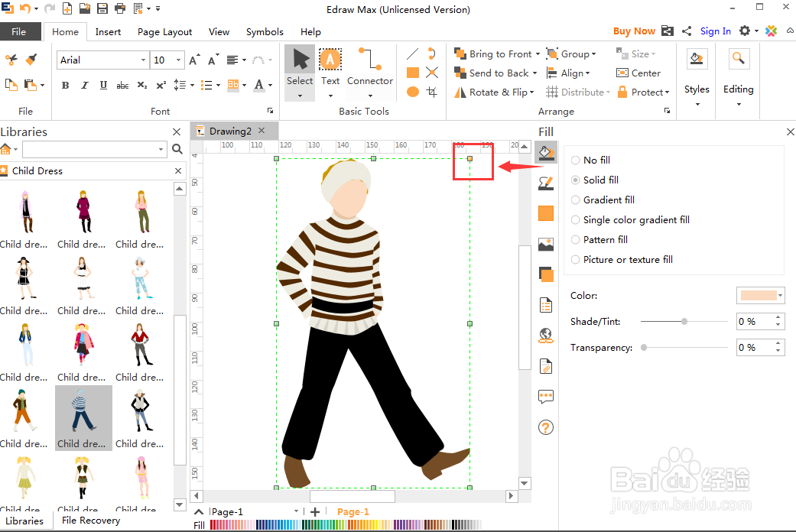796x532 pixels.
Task: Select Picture or texture fill option
Action: pyautogui.click(x=575, y=259)
